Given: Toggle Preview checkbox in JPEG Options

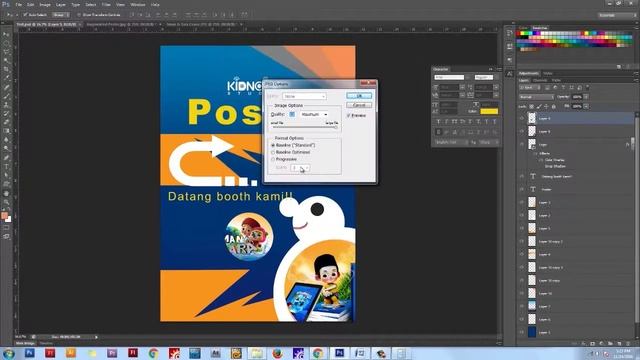Looking at the screenshot, I should coord(349,116).
